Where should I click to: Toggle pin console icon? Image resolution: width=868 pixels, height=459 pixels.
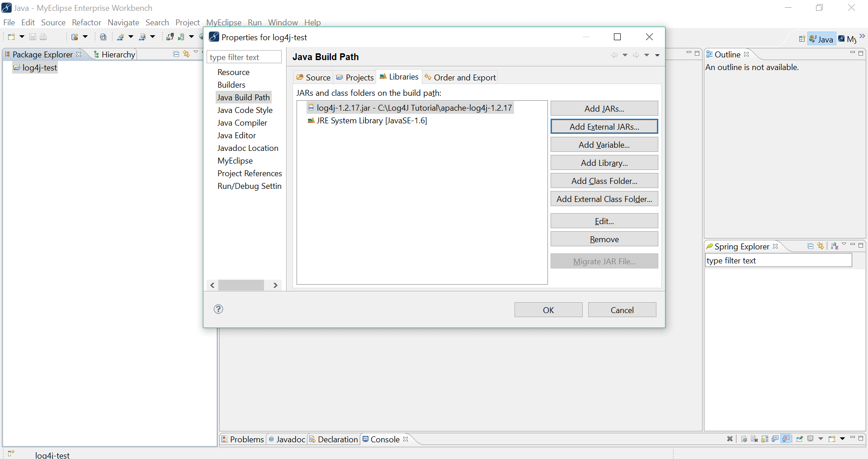800,439
